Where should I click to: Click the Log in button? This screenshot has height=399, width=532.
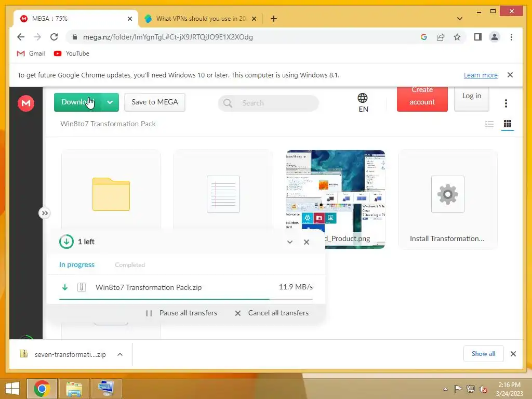[472, 98]
